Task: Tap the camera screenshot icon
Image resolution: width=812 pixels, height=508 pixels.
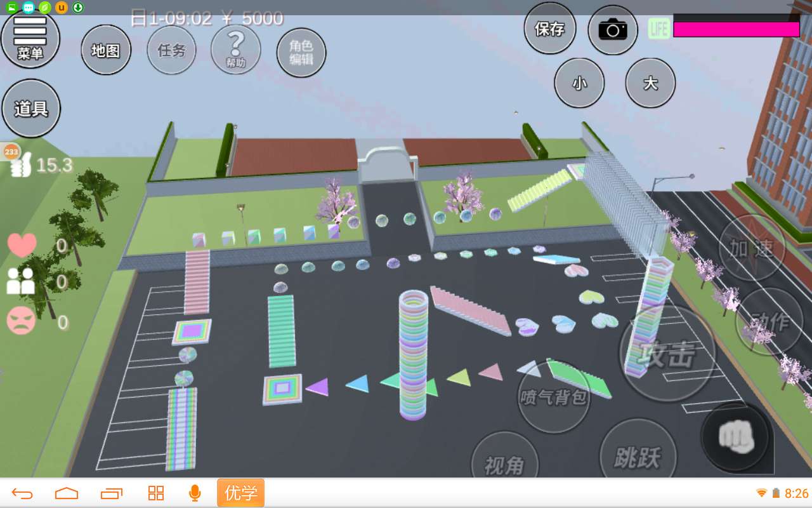Action: [612, 29]
